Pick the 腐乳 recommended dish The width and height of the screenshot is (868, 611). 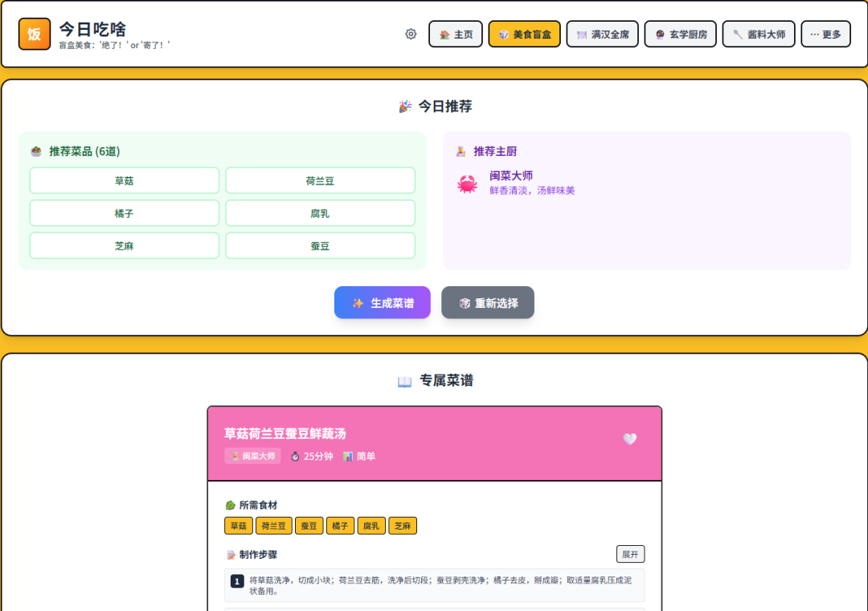pos(320,213)
